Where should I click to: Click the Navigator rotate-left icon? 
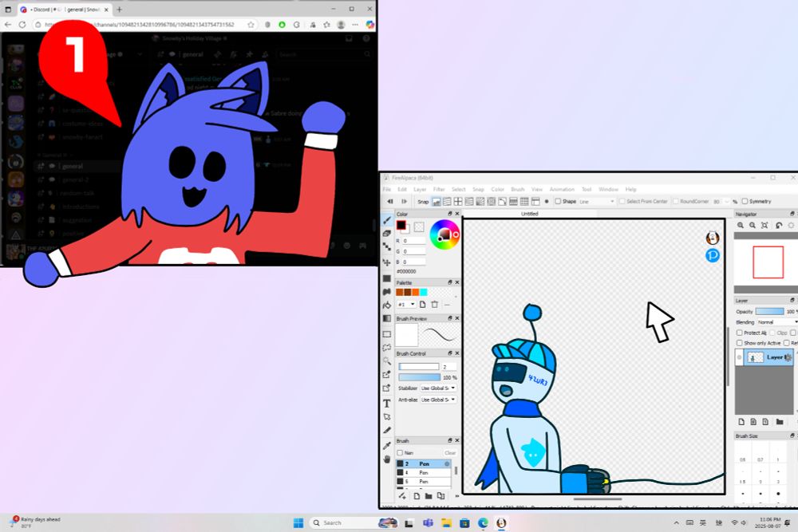pyautogui.click(x=779, y=225)
